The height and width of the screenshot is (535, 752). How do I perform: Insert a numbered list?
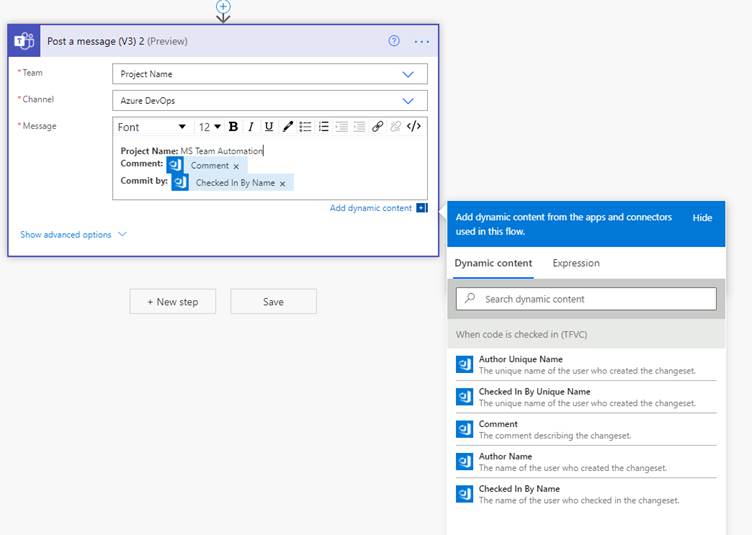tap(323, 127)
